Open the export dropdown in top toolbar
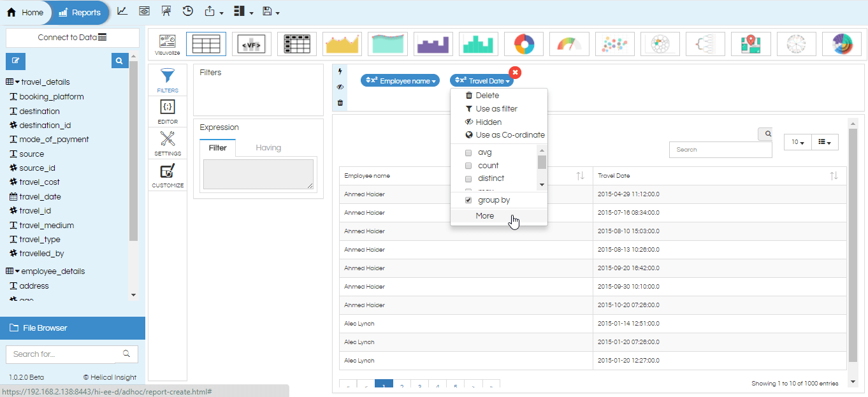Screen dimensions: 868x397 pos(213,11)
